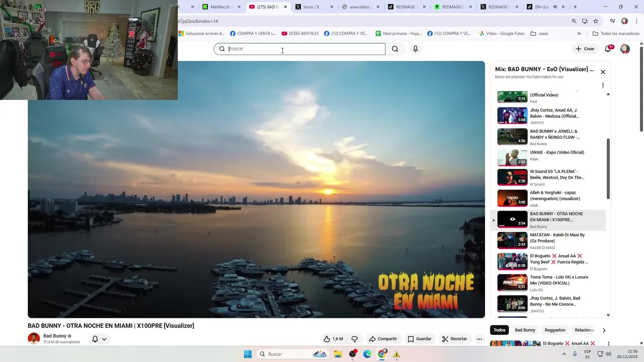Show hidden system tray icons

pos(563,354)
